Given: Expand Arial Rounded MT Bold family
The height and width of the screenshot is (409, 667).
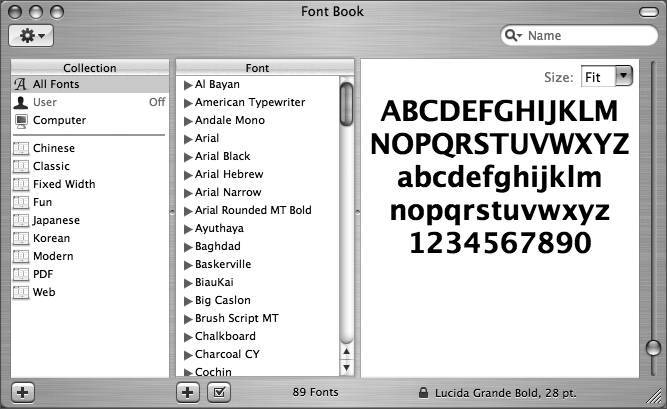Looking at the screenshot, I should pyautogui.click(x=188, y=211).
